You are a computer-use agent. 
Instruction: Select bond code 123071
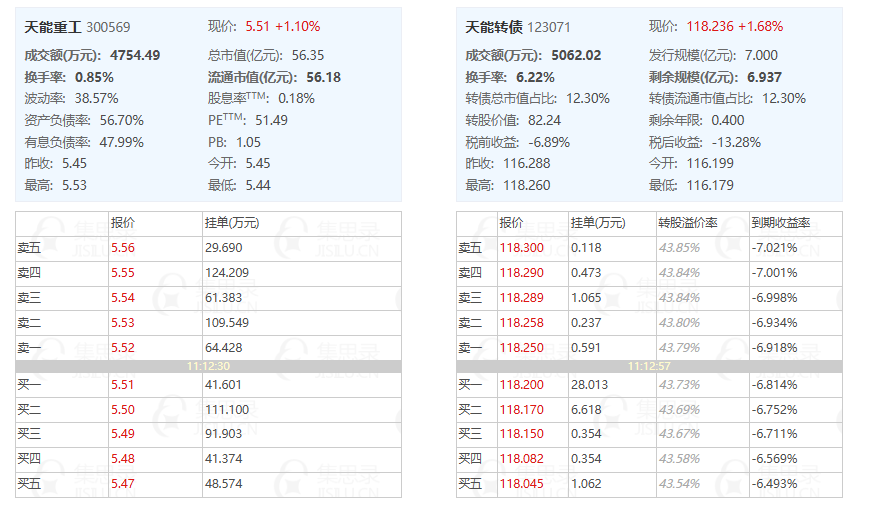point(549,27)
